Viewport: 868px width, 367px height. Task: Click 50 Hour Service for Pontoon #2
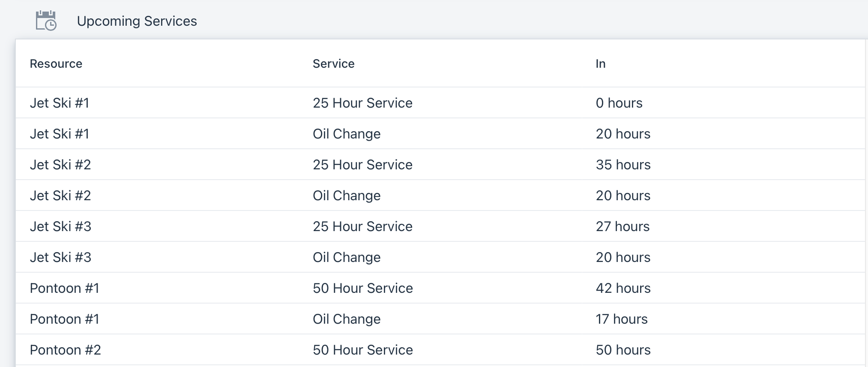click(x=363, y=350)
